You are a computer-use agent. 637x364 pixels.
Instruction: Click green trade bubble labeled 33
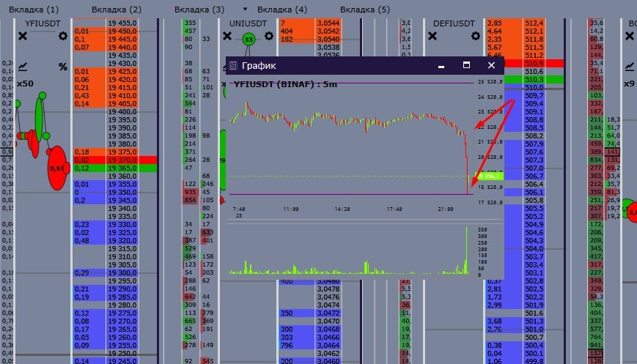point(248,40)
